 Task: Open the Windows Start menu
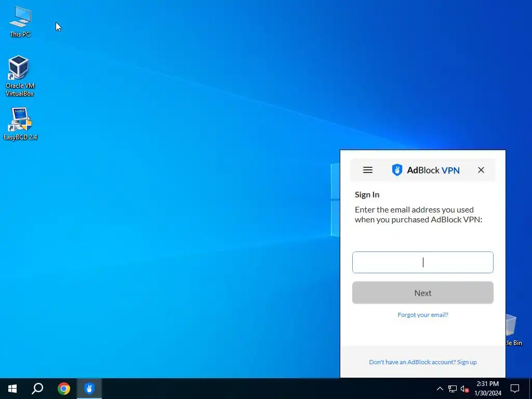[x=12, y=389]
